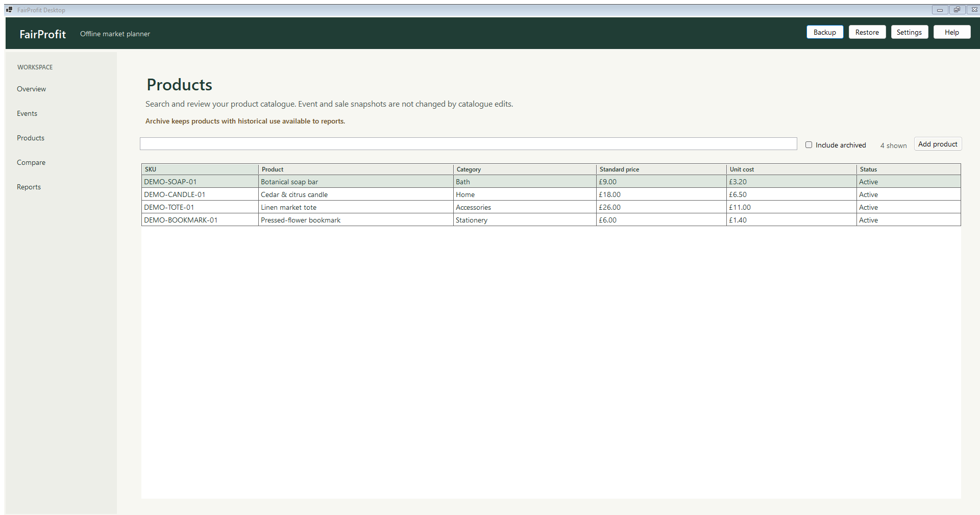980x515 pixels.
Task: Sort by the Category column header
Action: coord(525,169)
